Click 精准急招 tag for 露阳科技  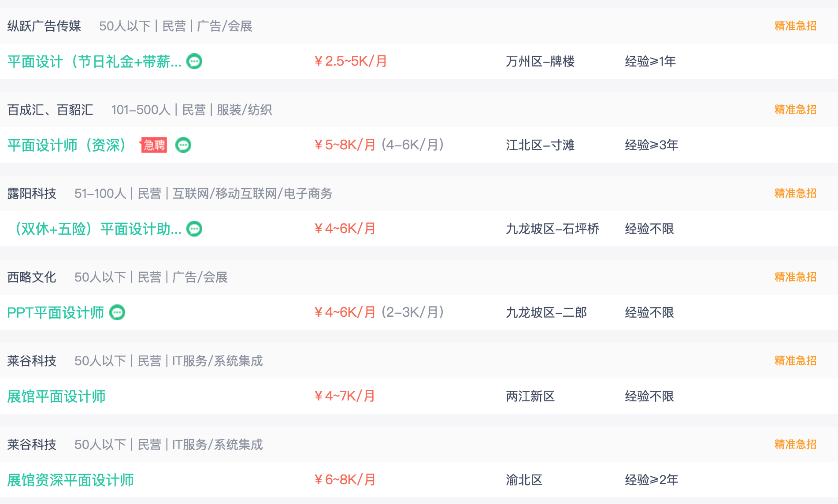[x=795, y=193]
